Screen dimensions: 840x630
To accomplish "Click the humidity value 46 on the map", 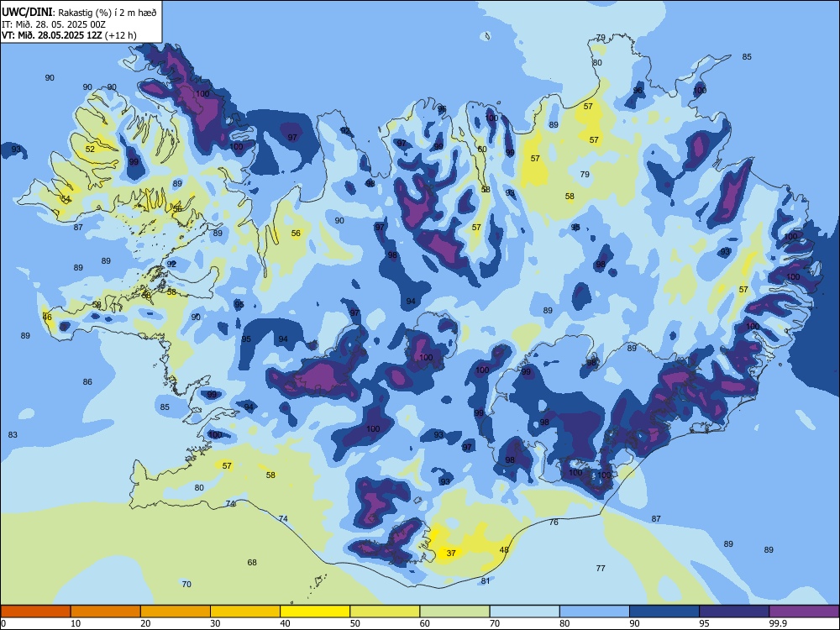I will (x=47, y=317).
